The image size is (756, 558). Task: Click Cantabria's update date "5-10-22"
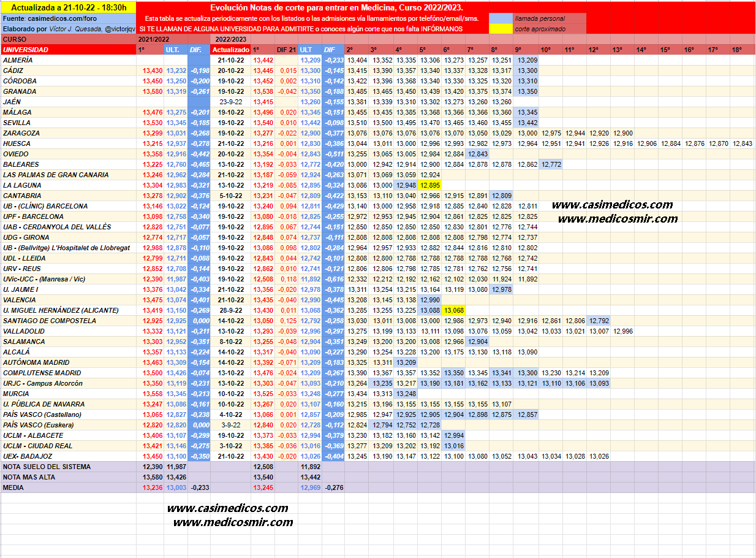click(230, 196)
